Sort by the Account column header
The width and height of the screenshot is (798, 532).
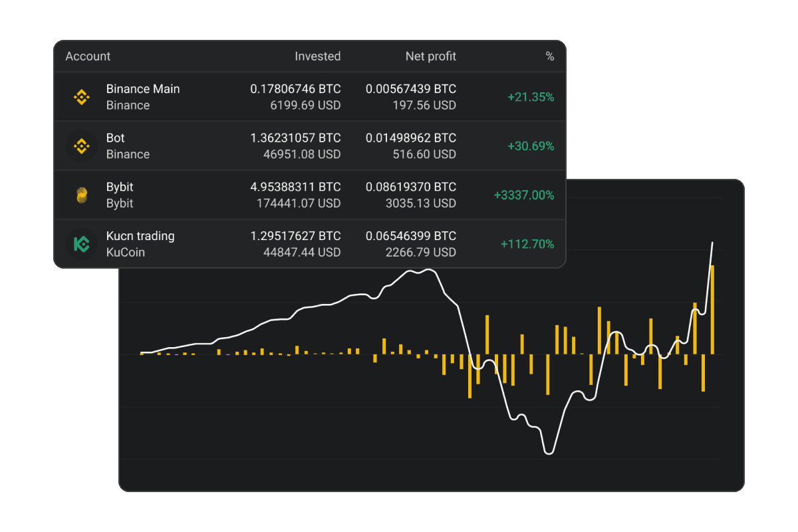88,57
